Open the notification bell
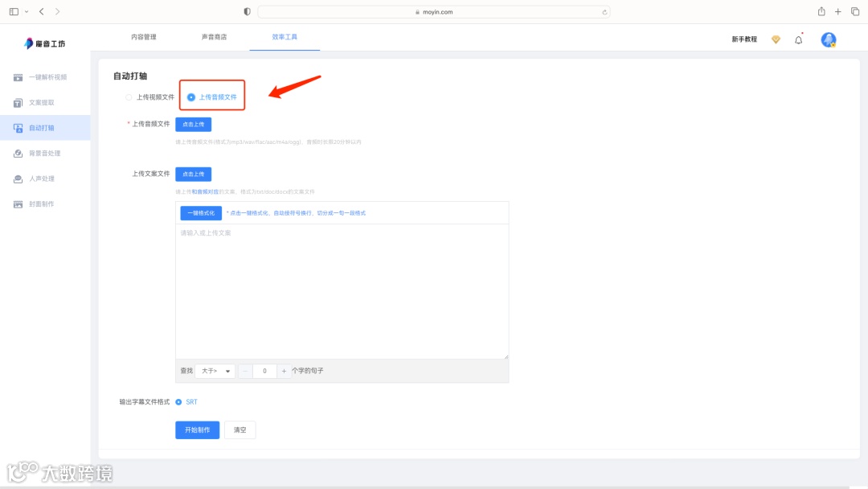Image resolution: width=868 pixels, height=489 pixels. tap(798, 40)
